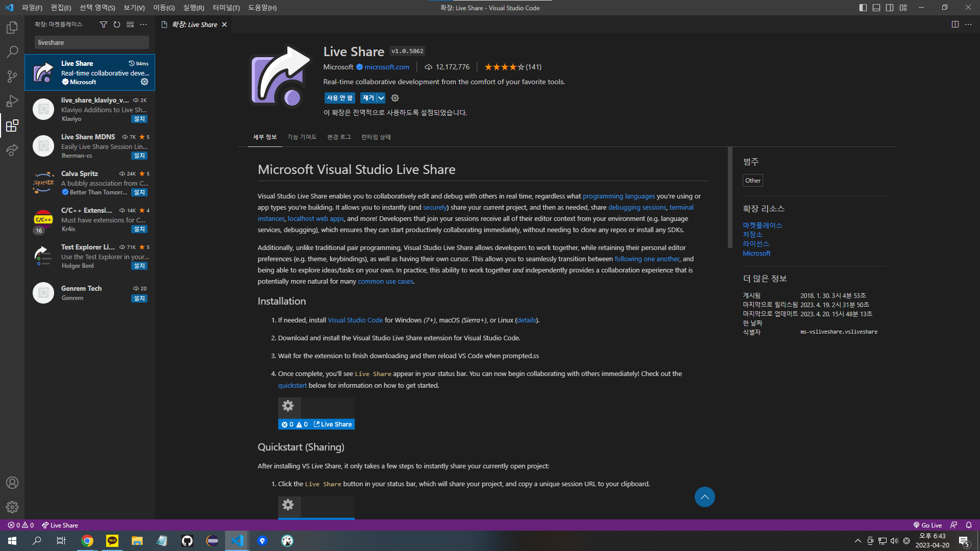Click Go Live in the status bar

[x=927, y=524]
